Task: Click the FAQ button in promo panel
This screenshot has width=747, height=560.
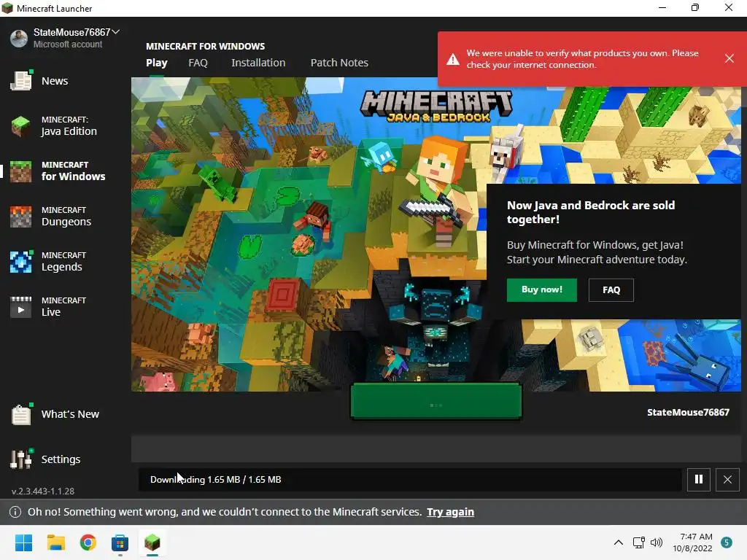Action: pos(611,289)
